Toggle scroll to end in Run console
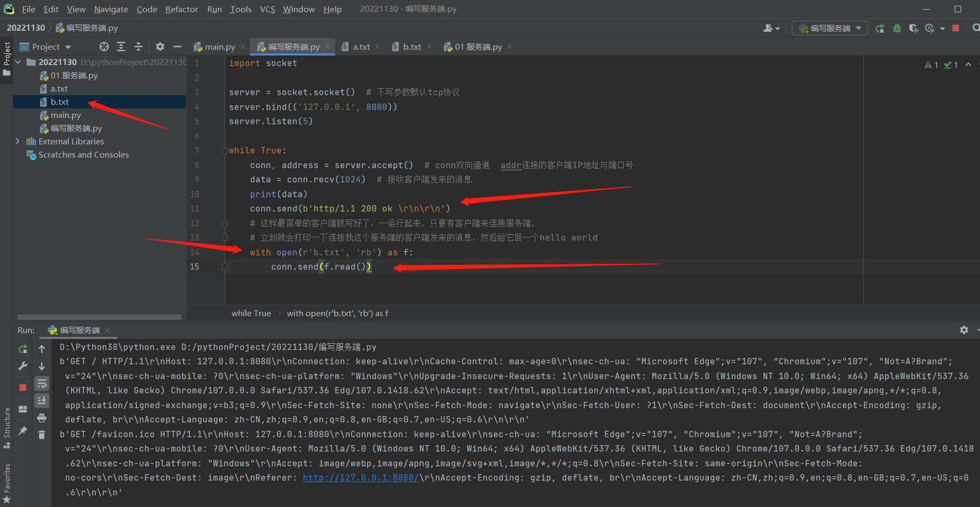The width and height of the screenshot is (980, 507). point(42,400)
